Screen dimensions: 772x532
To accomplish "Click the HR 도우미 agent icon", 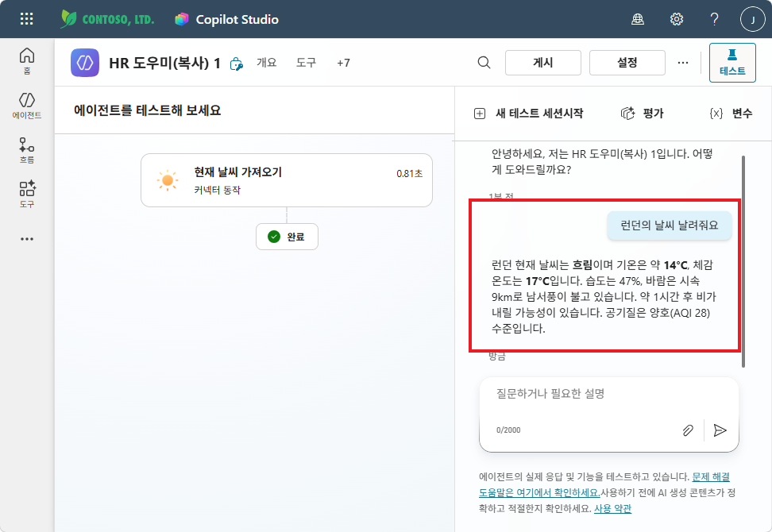I will click(x=85, y=63).
